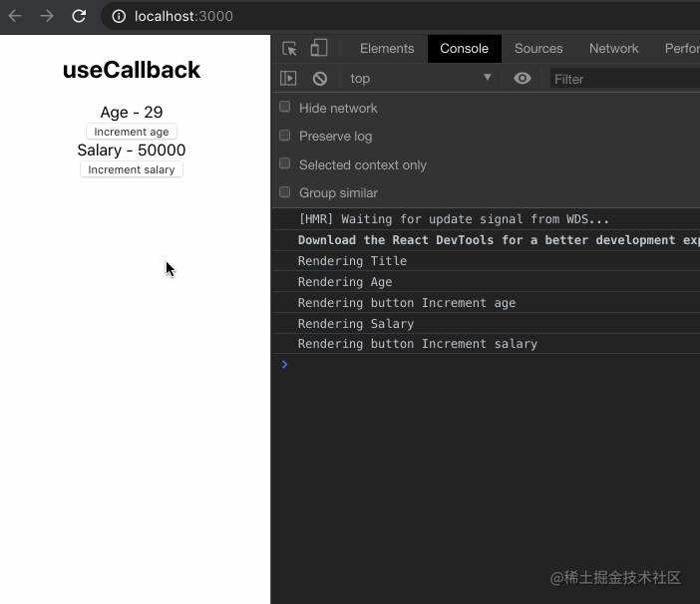This screenshot has height=604, width=700.
Task: Click the Salary - 50000 text
Action: point(132,150)
